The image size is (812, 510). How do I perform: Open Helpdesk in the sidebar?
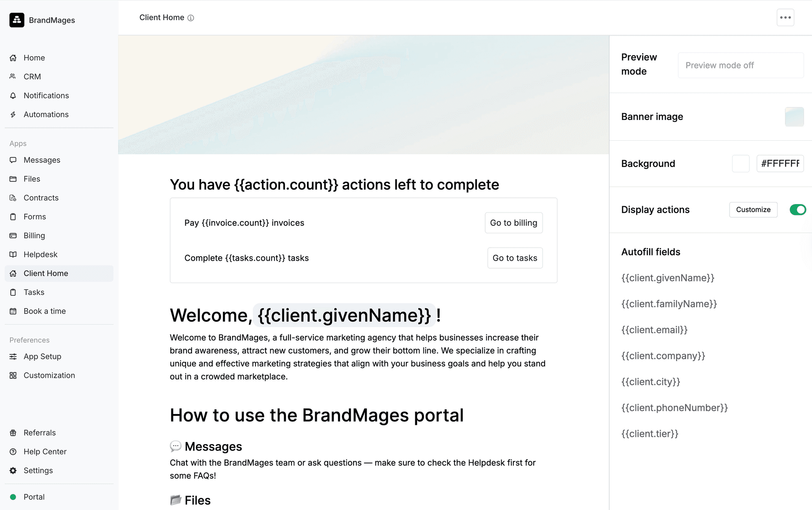40,254
